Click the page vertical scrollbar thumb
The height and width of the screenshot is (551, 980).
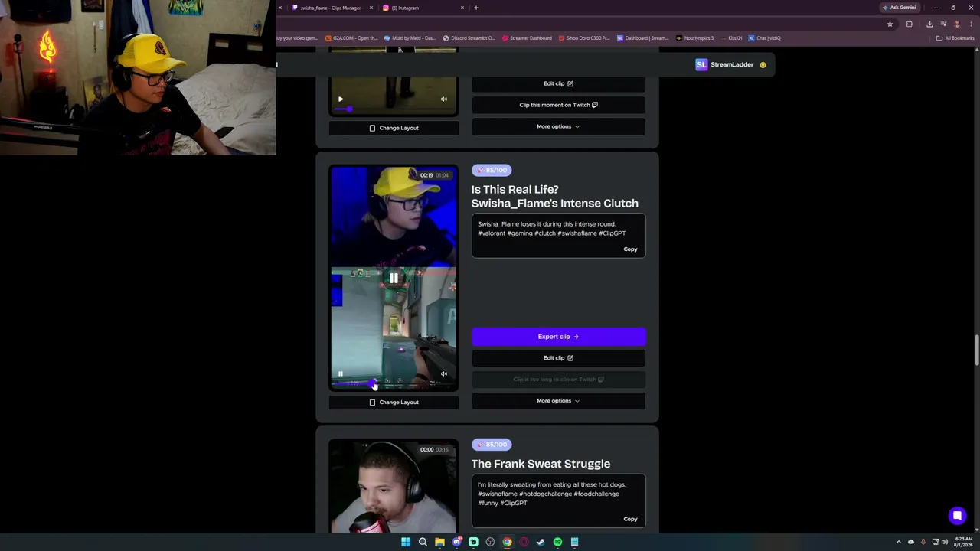click(x=976, y=350)
